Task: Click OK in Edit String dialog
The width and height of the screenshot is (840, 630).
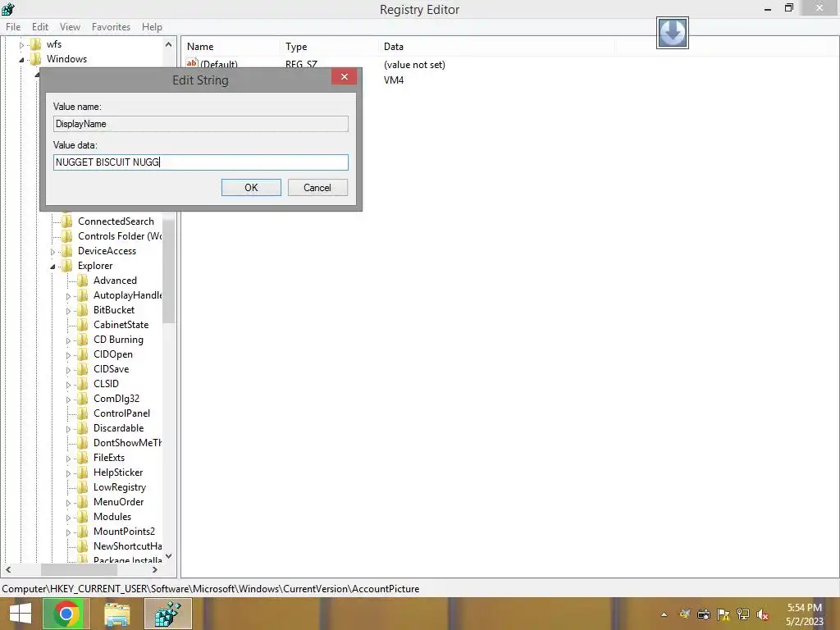Action: click(251, 188)
